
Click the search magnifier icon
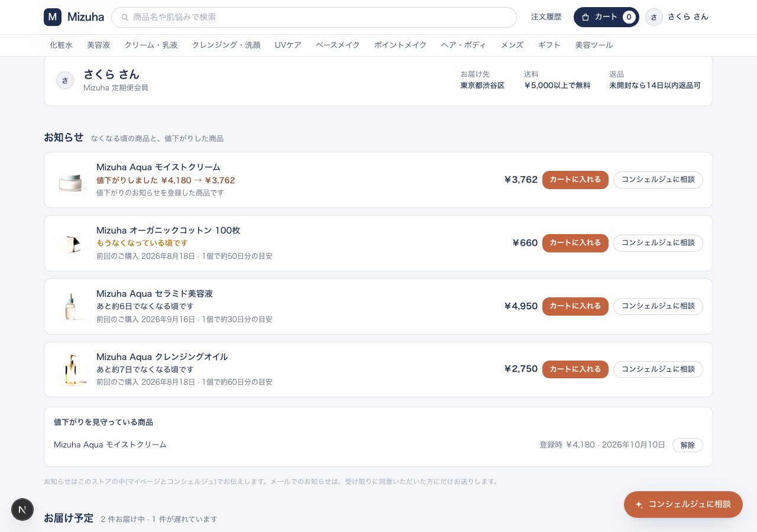click(125, 17)
